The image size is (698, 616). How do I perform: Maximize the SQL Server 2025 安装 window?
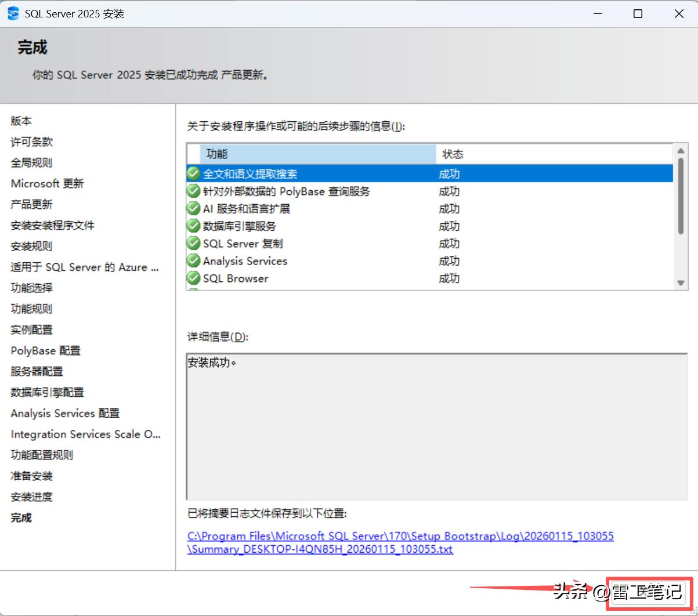(638, 14)
